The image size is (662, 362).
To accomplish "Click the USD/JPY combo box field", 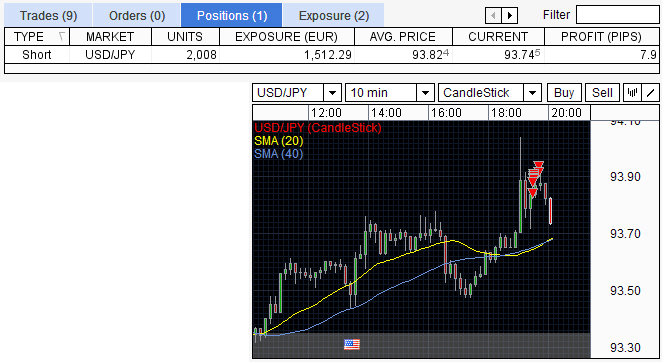I will 297,93.
